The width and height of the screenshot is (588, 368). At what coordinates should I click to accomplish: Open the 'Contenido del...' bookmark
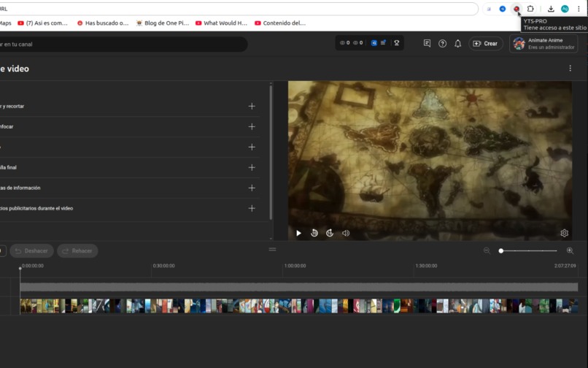coord(280,23)
